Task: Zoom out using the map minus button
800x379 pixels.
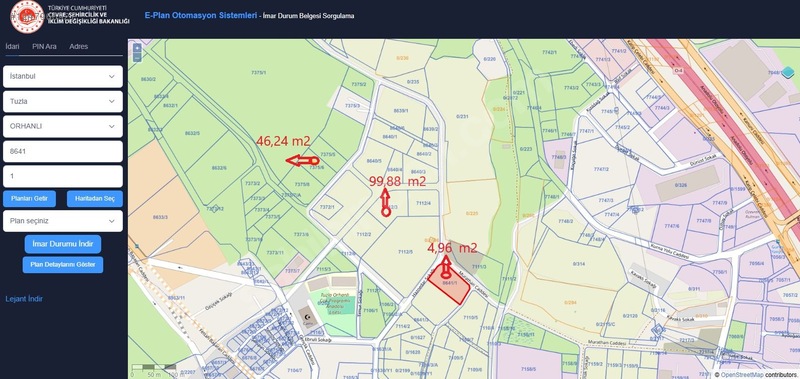Action: pyautogui.click(x=137, y=58)
